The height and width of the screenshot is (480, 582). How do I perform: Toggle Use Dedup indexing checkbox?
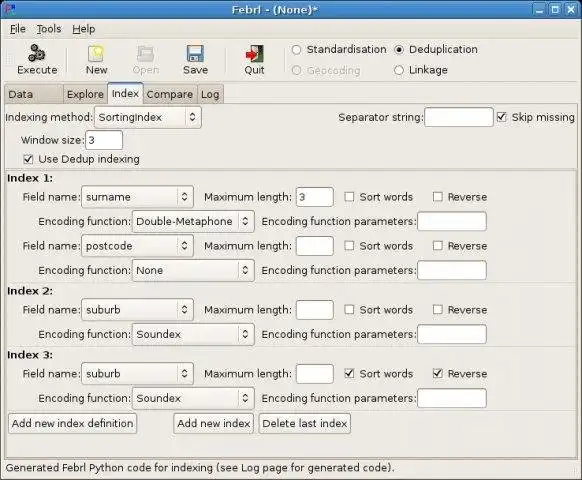click(28, 159)
